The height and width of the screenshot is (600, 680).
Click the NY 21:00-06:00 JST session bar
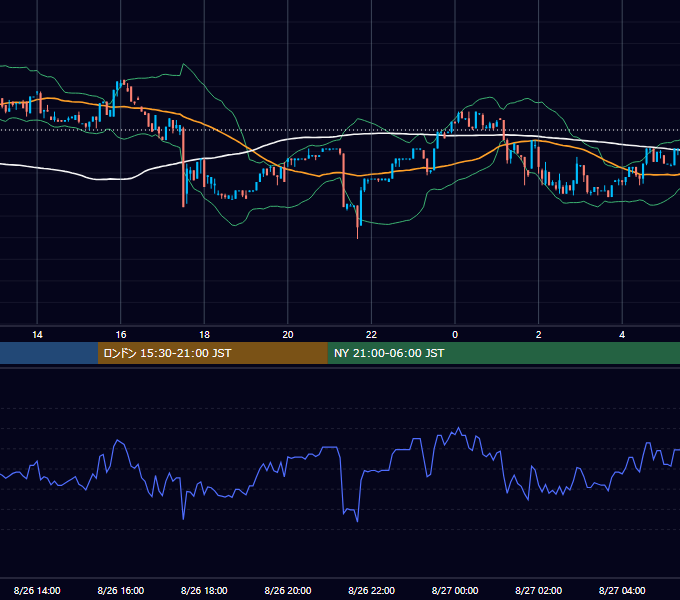click(x=503, y=353)
